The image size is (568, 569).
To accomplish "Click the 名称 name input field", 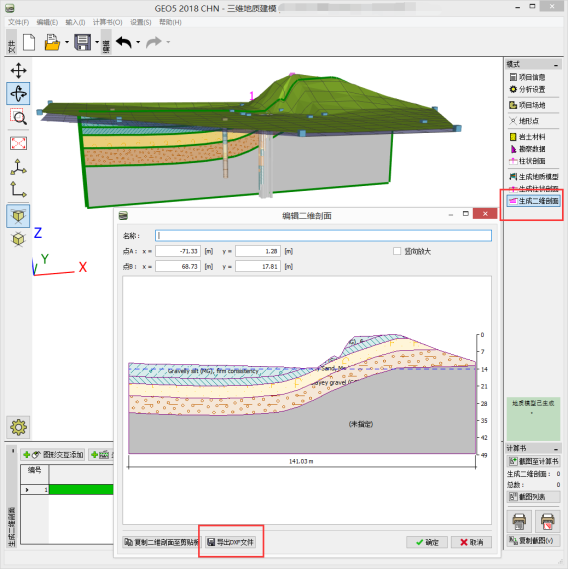I will pyautogui.click(x=323, y=236).
